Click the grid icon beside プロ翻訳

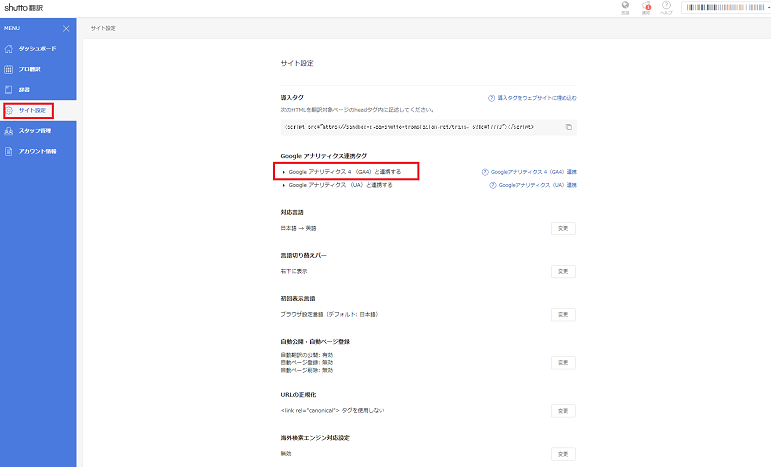click(x=8, y=70)
